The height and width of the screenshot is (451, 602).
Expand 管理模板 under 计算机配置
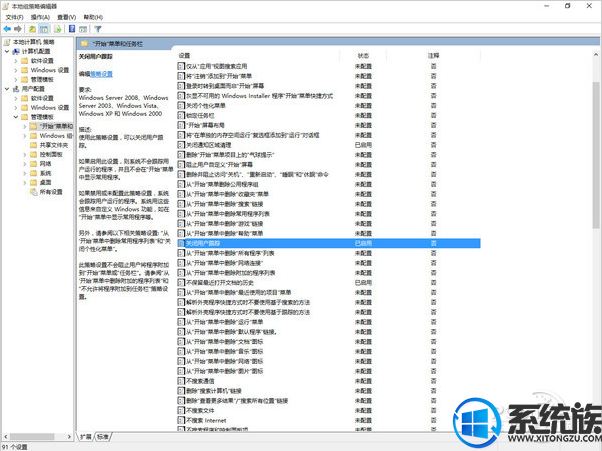tap(16, 79)
